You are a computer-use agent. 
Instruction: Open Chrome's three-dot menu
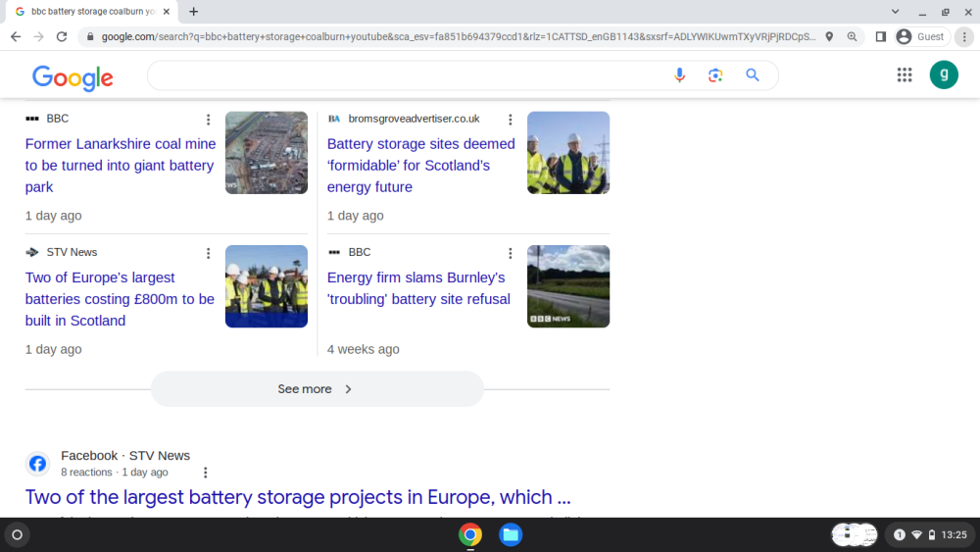(964, 37)
